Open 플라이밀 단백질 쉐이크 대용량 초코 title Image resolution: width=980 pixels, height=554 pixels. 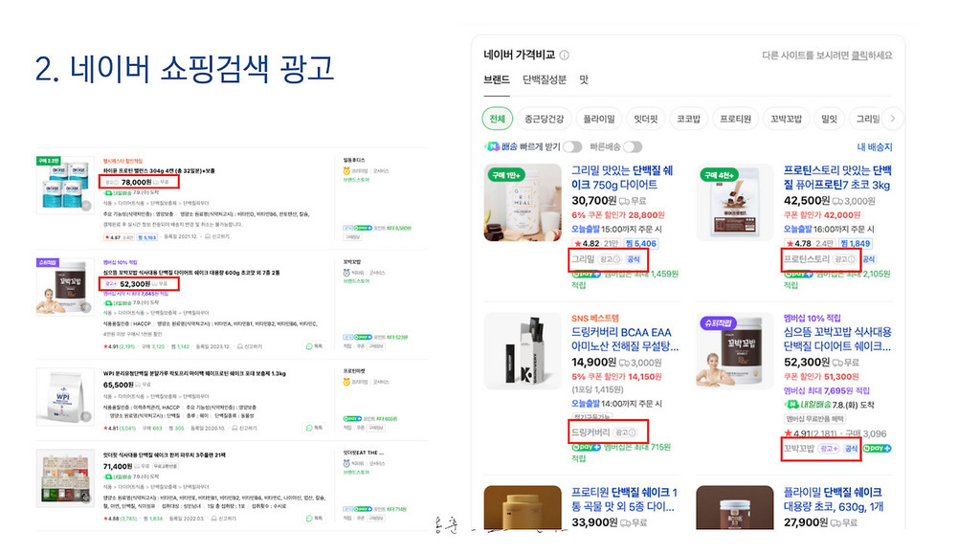834,499
